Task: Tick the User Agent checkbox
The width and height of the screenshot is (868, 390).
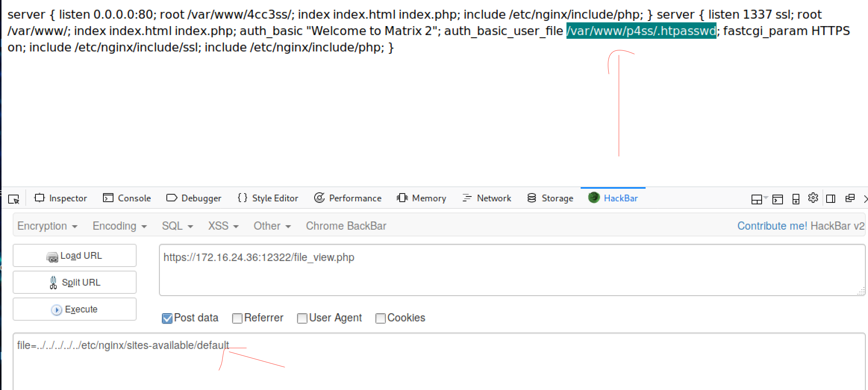Action: 302,318
